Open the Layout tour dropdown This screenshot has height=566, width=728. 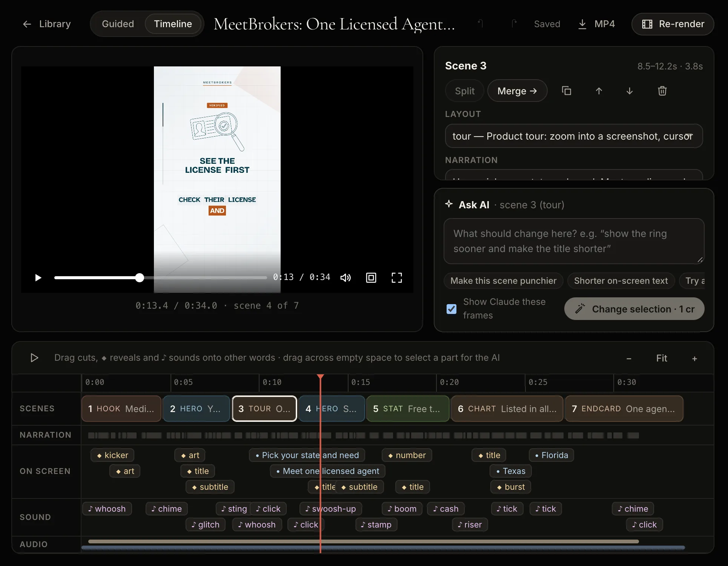574,136
